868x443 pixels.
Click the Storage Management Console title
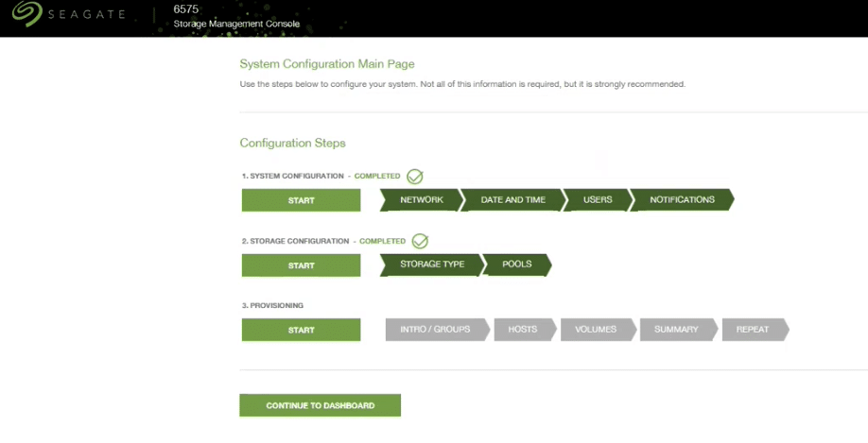click(x=236, y=24)
